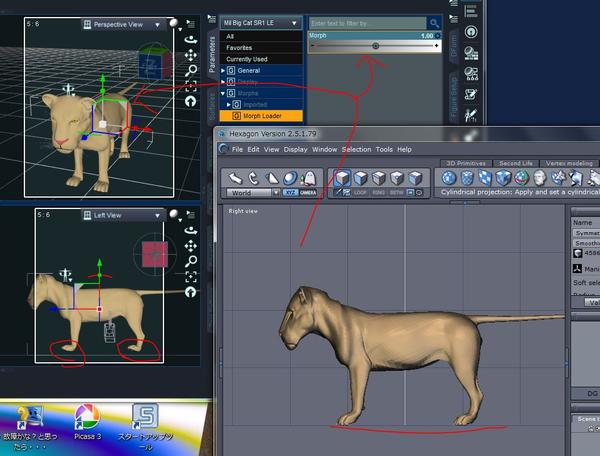Click the frame selection icon in Left View
The image size is (600, 456).
coord(191,277)
